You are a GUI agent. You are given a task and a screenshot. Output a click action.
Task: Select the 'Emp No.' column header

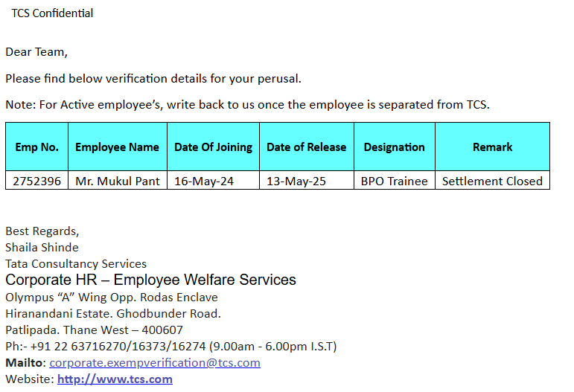(37, 147)
